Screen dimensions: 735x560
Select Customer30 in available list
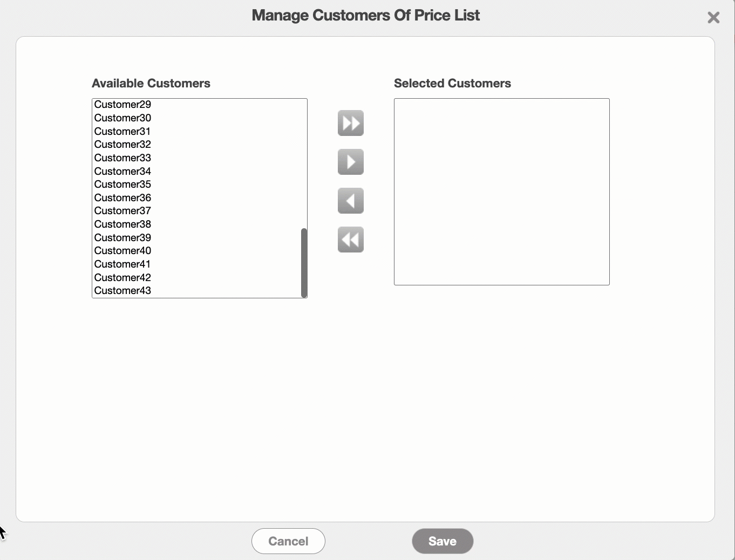pos(122,118)
